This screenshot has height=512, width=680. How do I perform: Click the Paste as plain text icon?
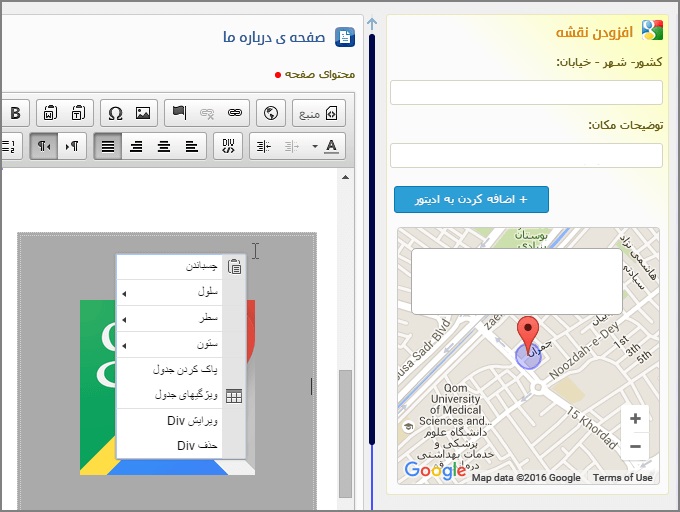79,112
